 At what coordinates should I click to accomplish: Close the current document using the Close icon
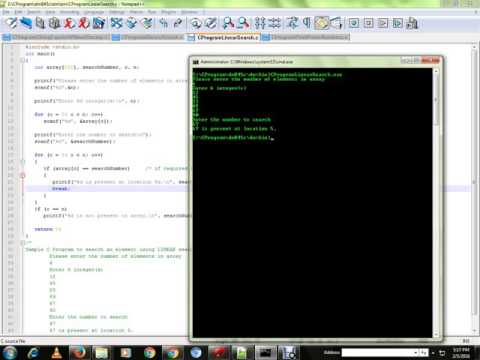pyautogui.click(x=69, y=23)
